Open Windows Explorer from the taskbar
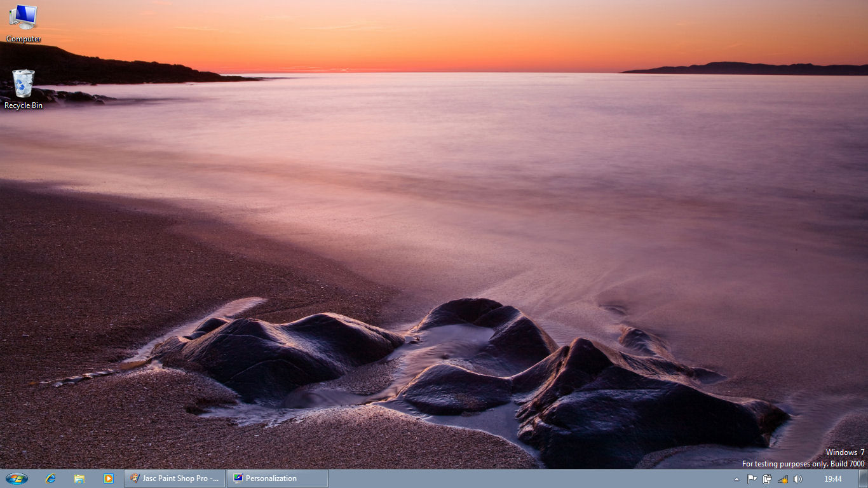The width and height of the screenshot is (868, 488). [79, 478]
